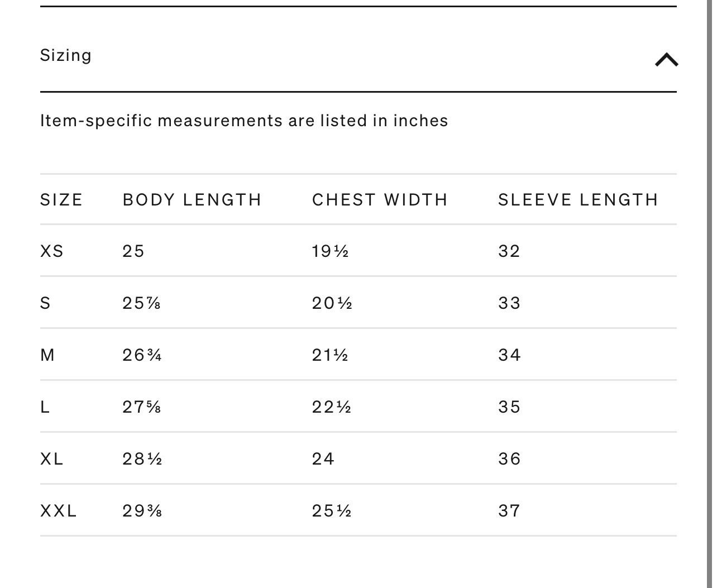Screen dimensions: 717x588
Task: Select the CHEST WIDTH column header
Action: tap(380, 200)
